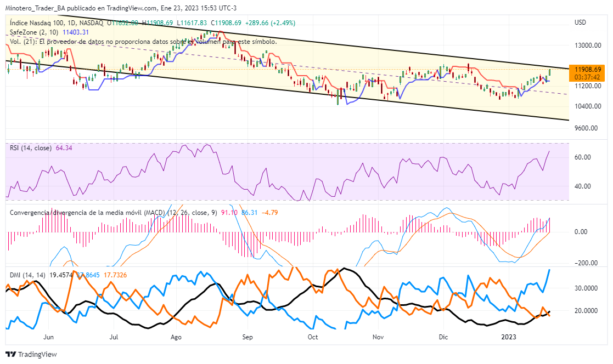Click the MACD 0.00 axis label

[x=581, y=232]
